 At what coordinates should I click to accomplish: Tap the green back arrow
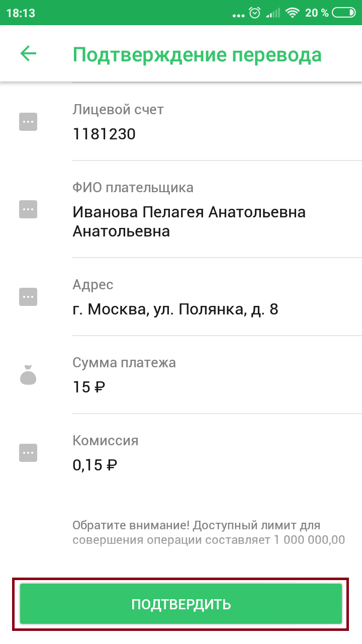(x=28, y=54)
